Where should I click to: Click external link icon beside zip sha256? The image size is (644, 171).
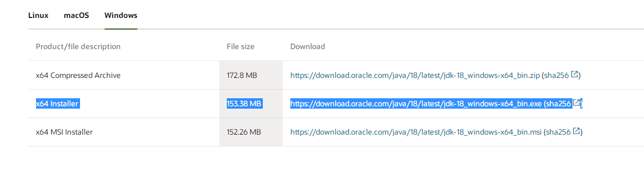(575, 75)
